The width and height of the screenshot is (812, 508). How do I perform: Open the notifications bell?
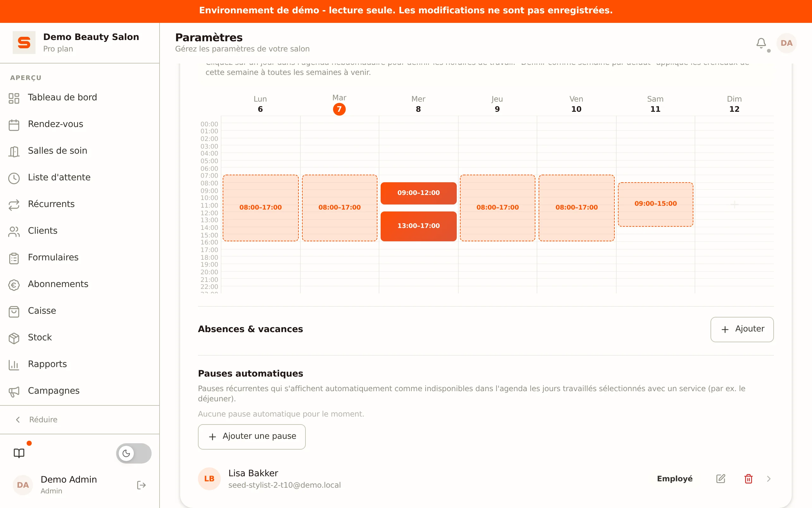[x=761, y=43]
